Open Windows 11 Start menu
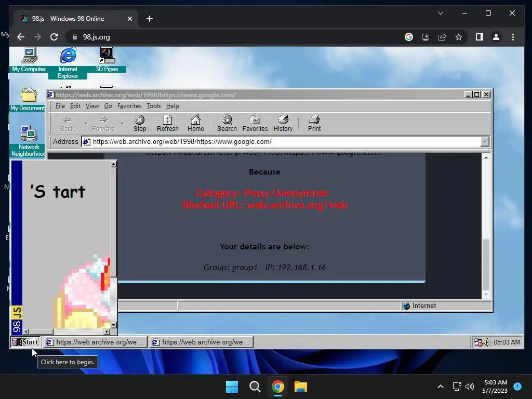 tap(232, 387)
